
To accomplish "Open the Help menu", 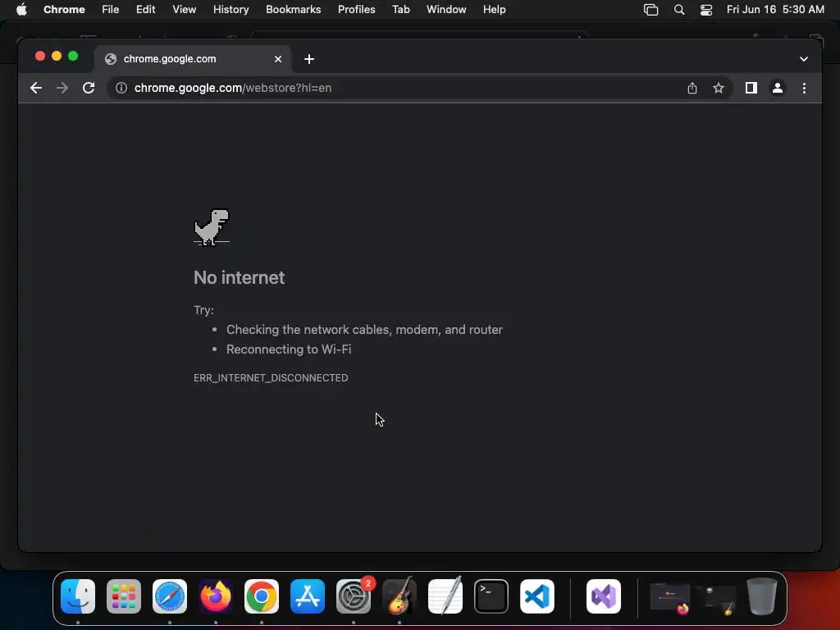I will point(494,10).
